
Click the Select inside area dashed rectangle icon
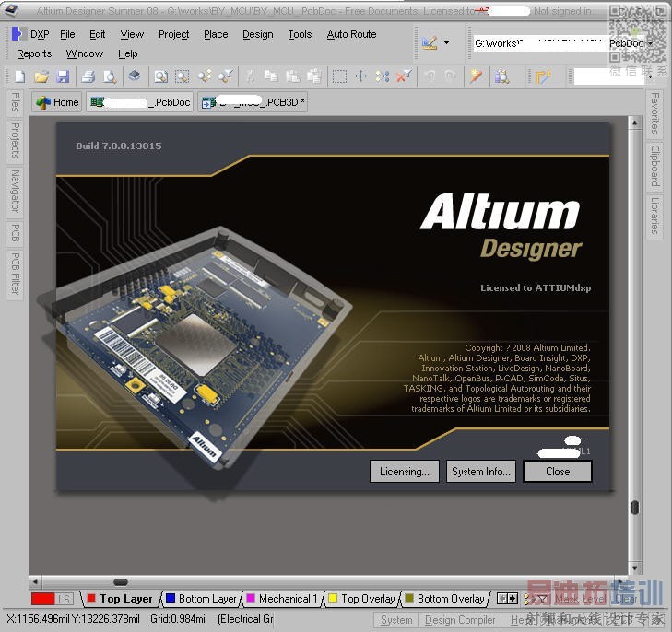339,76
